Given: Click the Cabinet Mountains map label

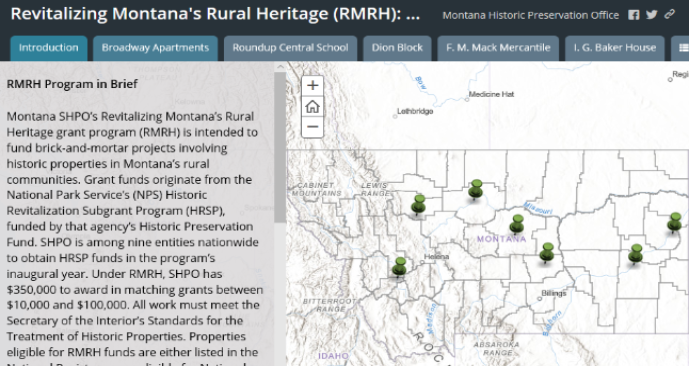Looking at the screenshot, I should (x=316, y=189).
